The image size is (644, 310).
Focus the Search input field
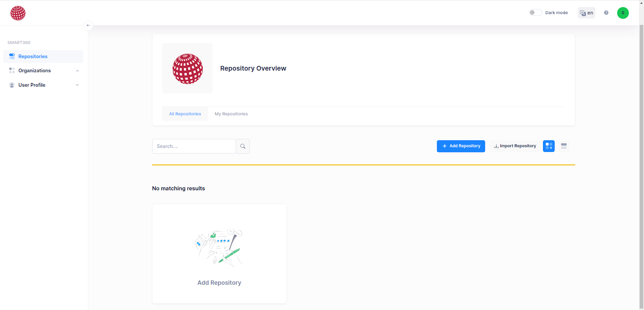[194, 146]
